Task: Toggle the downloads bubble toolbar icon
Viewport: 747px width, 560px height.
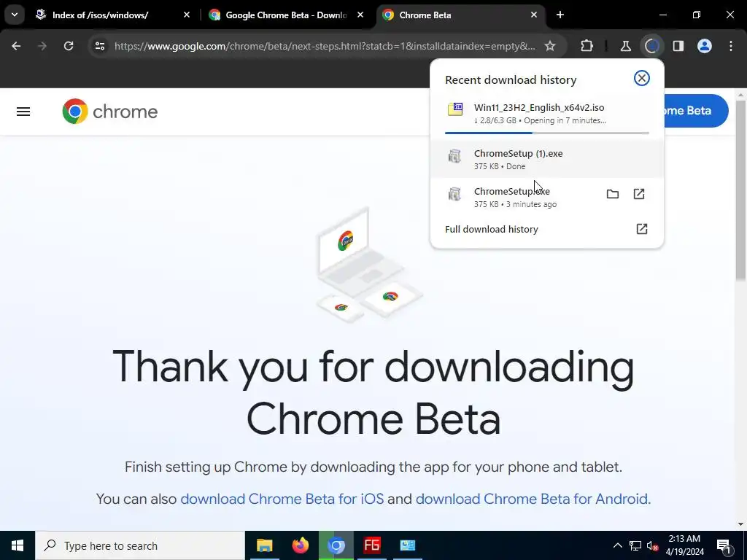Action: click(x=651, y=46)
